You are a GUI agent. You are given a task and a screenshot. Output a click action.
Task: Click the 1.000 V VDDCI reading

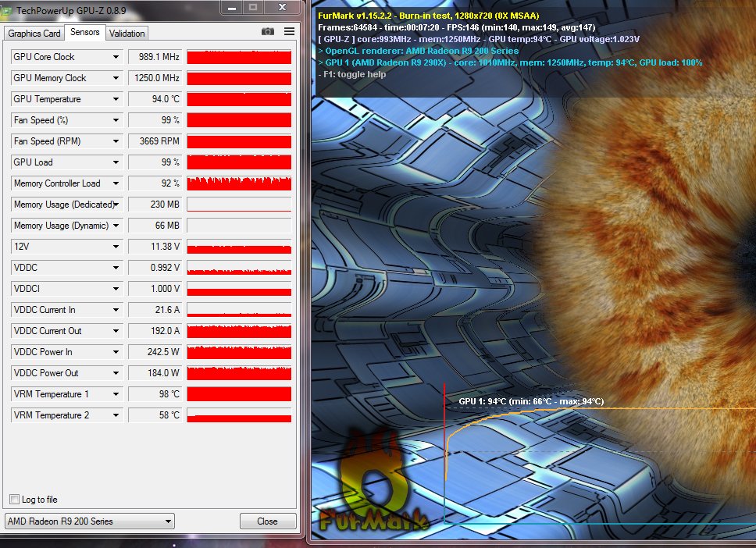click(x=155, y=289)
